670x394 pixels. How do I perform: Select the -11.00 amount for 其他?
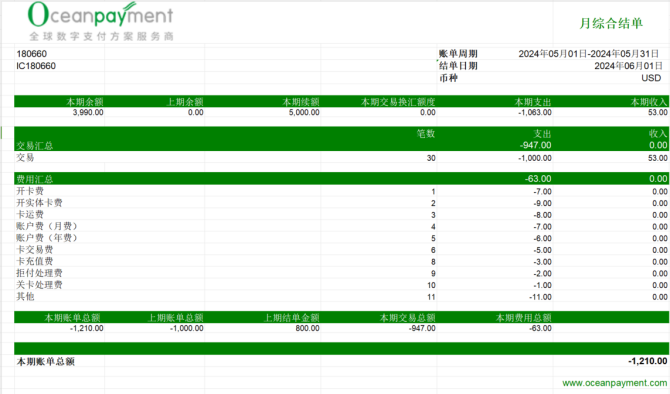541,297
